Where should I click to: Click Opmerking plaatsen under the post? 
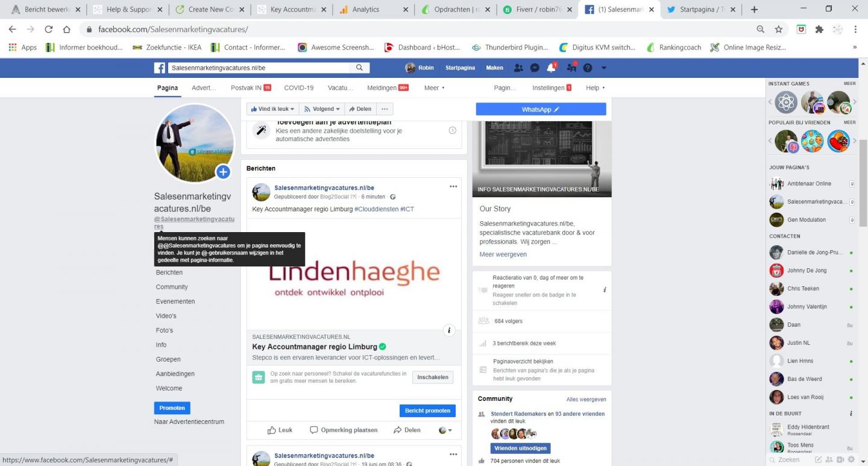344,430
